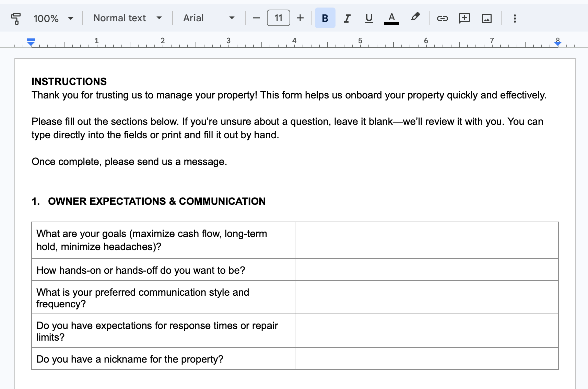Open the text color picker
The image size is (588, 389).
tap(391, 18)
